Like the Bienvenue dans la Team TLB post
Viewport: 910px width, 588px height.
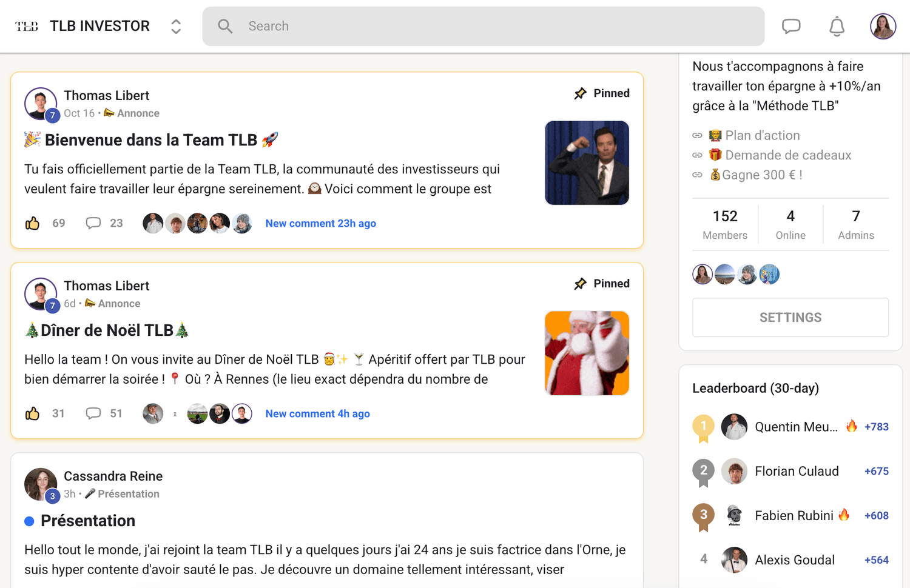(33, 223)
